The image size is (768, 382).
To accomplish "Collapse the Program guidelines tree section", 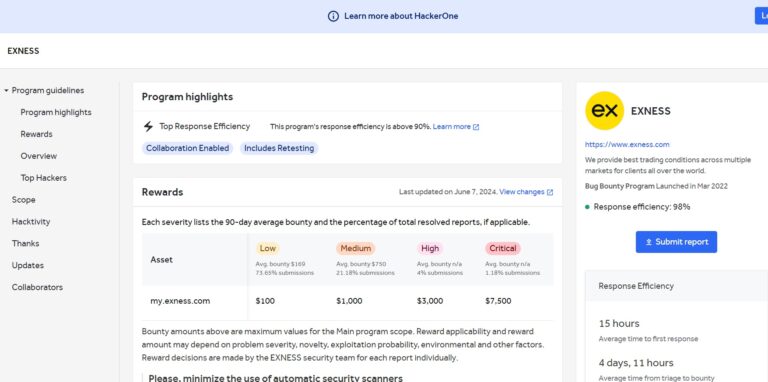I will click(6, 91).
